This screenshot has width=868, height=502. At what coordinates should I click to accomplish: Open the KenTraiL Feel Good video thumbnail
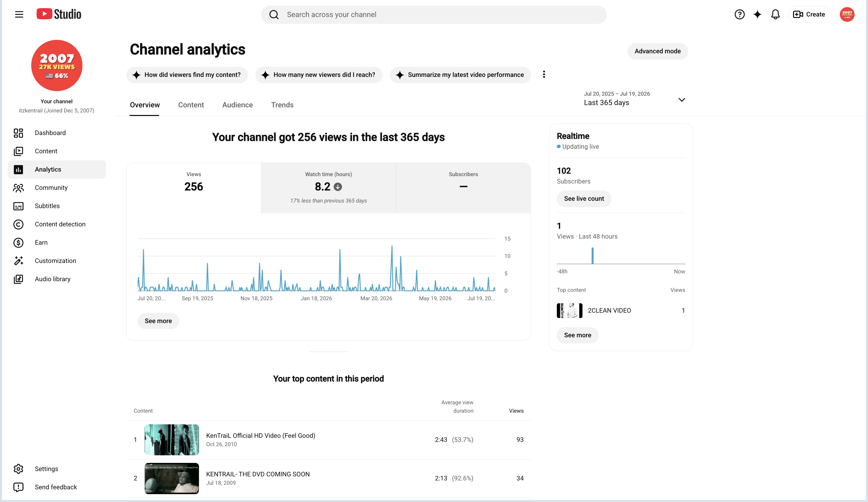(x=172, y=440)
